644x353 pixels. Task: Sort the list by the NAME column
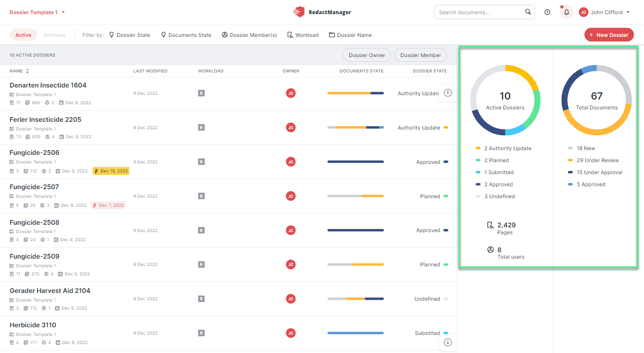[x=19, y=71]
